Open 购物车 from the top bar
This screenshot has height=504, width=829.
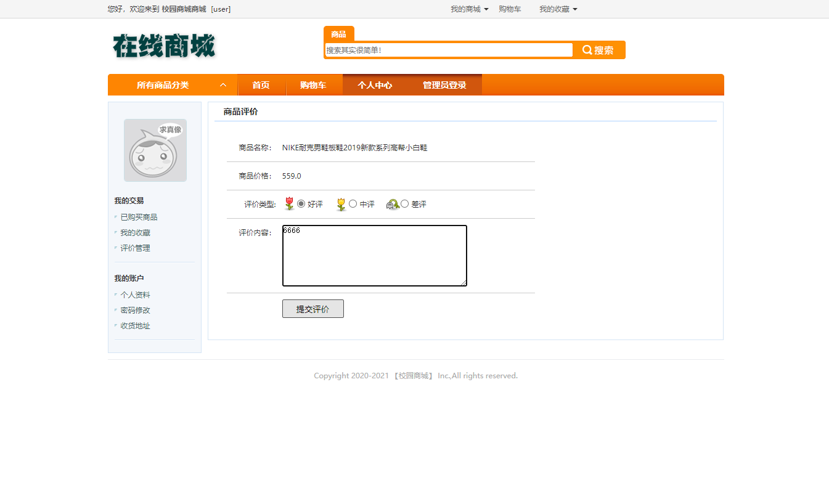pyautogui.click(x=510, y=9)
